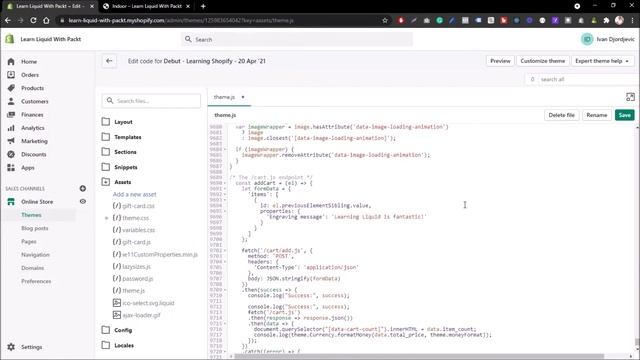Image resolution: width=640 pixels, height=360 pixels.
Task: Click Add a new asset link
Action: pyautogui.click(x=134, y=194)
